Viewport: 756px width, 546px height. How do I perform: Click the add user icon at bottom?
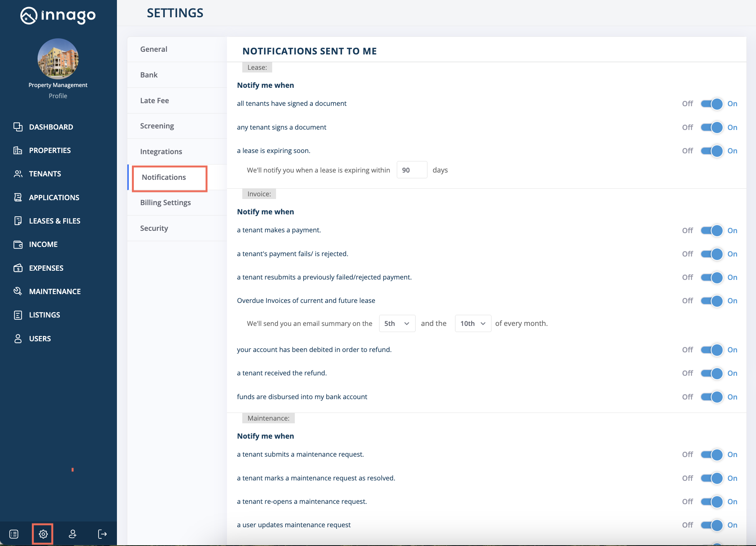72,534
